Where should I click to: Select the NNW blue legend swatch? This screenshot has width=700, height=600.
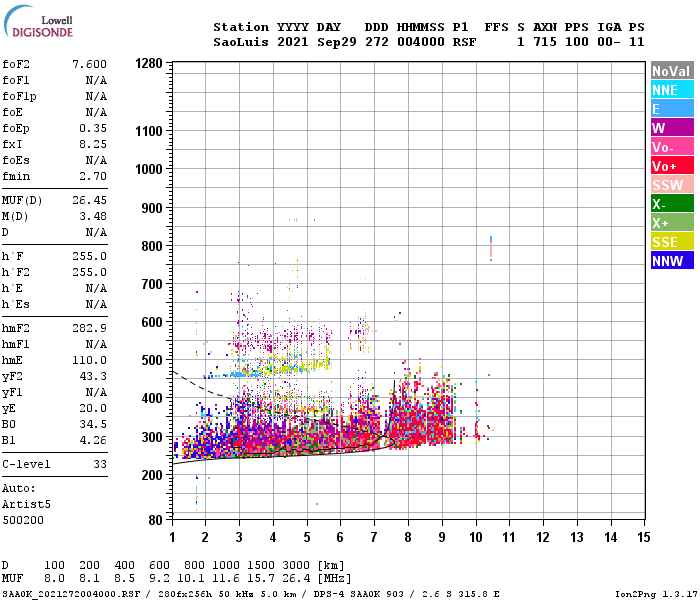672,261
